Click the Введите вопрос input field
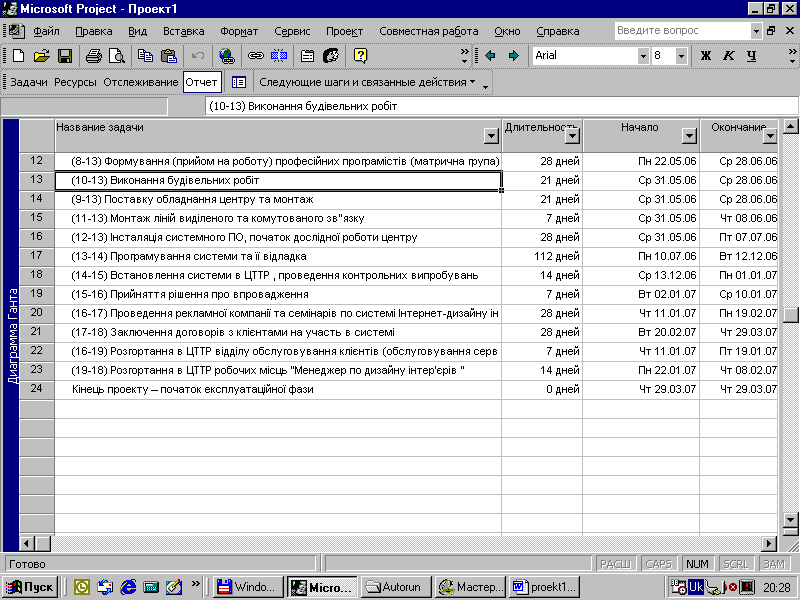The height and width of the screenshot is (600, 800). click(x=683, y=31)
